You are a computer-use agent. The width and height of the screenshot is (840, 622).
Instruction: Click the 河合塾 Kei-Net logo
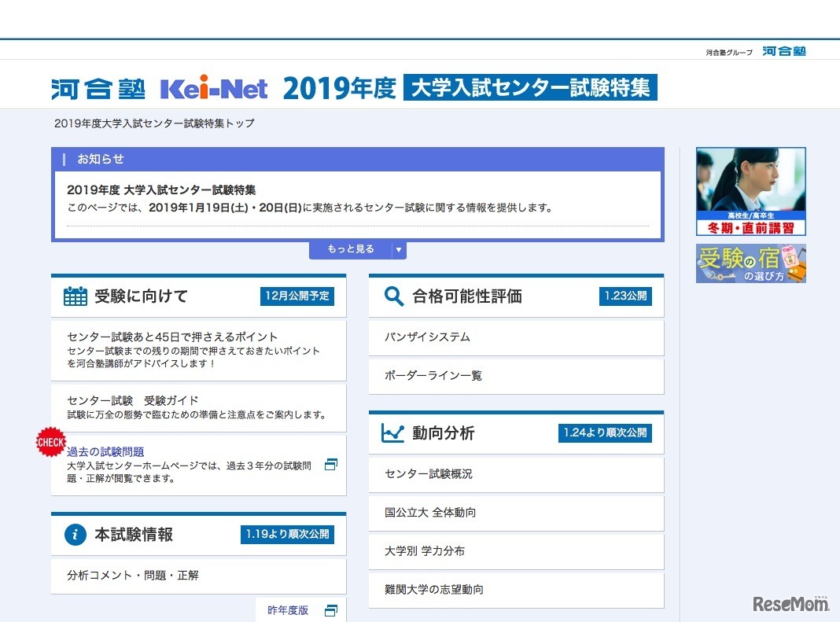[x=160, y=88]
